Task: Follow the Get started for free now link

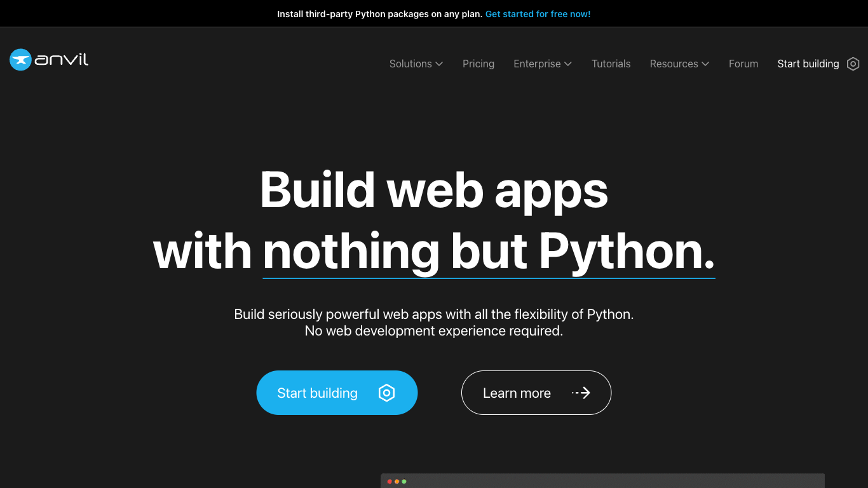Action: 538,14
